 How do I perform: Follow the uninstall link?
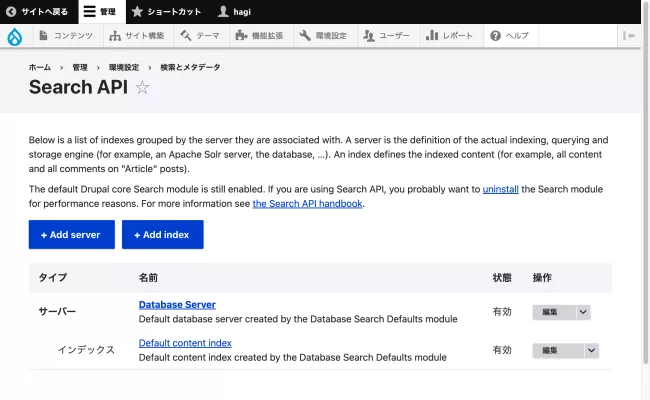[500, 189]
